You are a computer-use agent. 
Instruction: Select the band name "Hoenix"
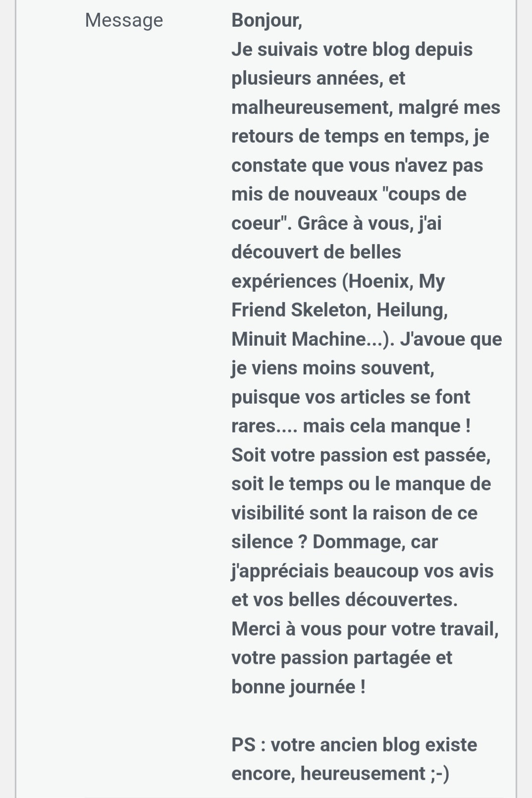coord(380,281)
